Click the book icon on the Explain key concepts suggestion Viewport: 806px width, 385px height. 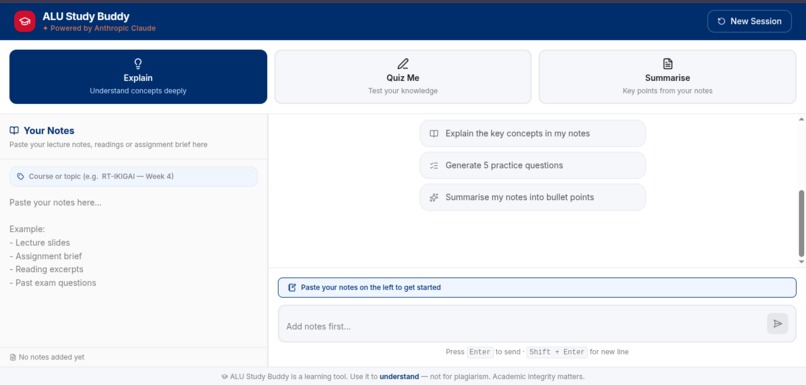point(434,134)
